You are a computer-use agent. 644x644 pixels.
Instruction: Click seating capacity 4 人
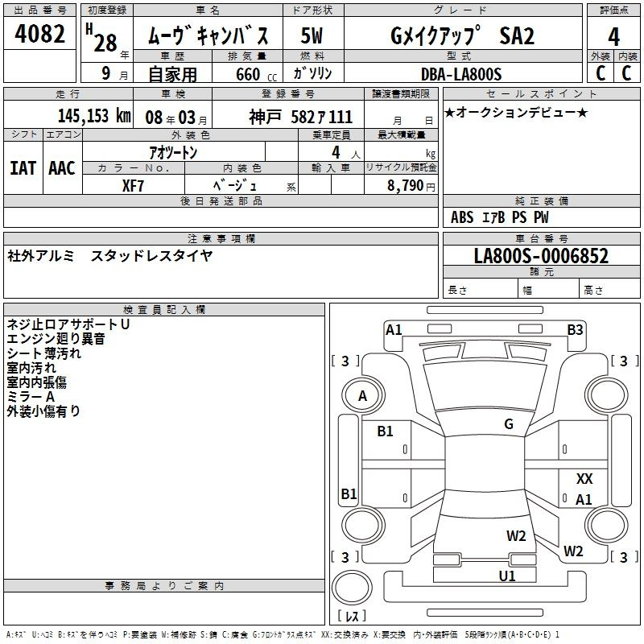point(346,153)
